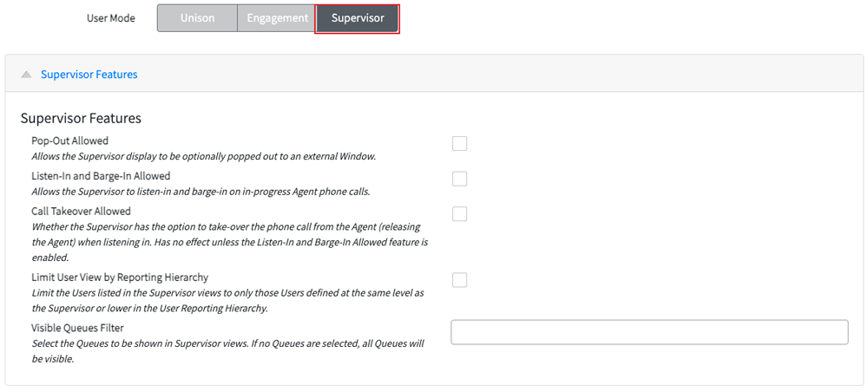Click the description about in-progress Agent phone calls
Screen dimensions: 868x392
point(201,192)
